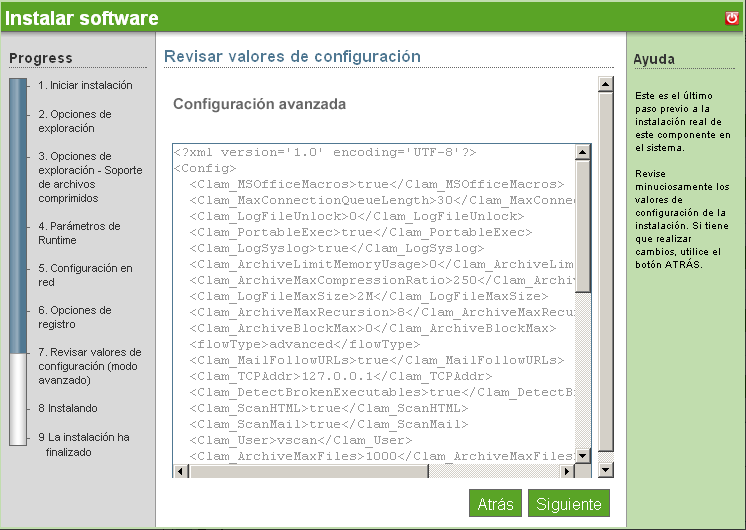Click the Clam_PortableExec line

[x=361, y=232]
